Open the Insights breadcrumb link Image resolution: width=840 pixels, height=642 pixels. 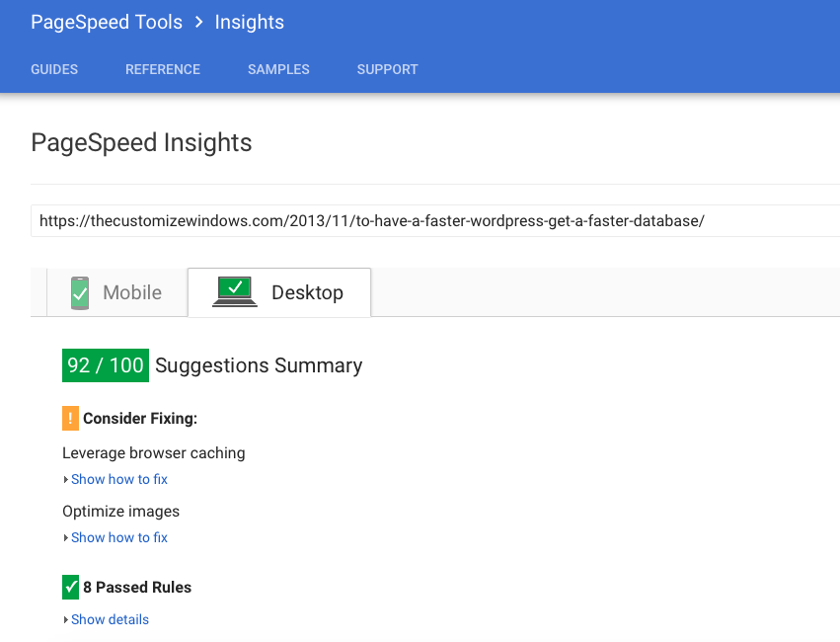click(250, 22)
